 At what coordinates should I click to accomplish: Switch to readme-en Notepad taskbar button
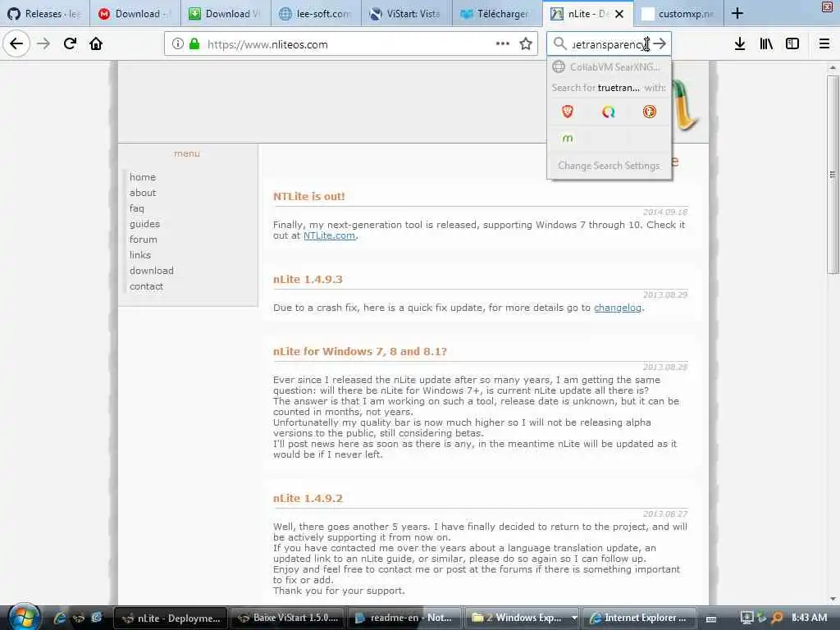click(404, 619)
